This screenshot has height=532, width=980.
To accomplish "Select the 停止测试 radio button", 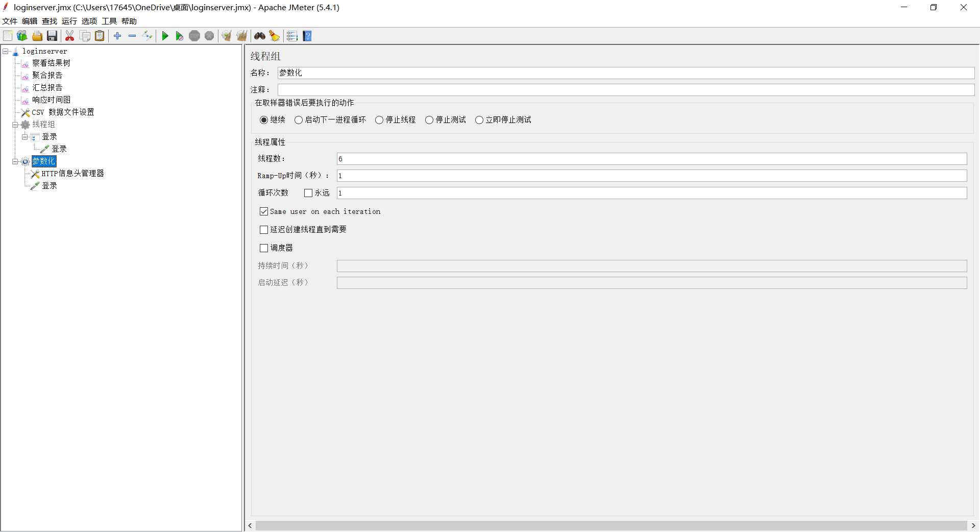I will pos(429,120).
